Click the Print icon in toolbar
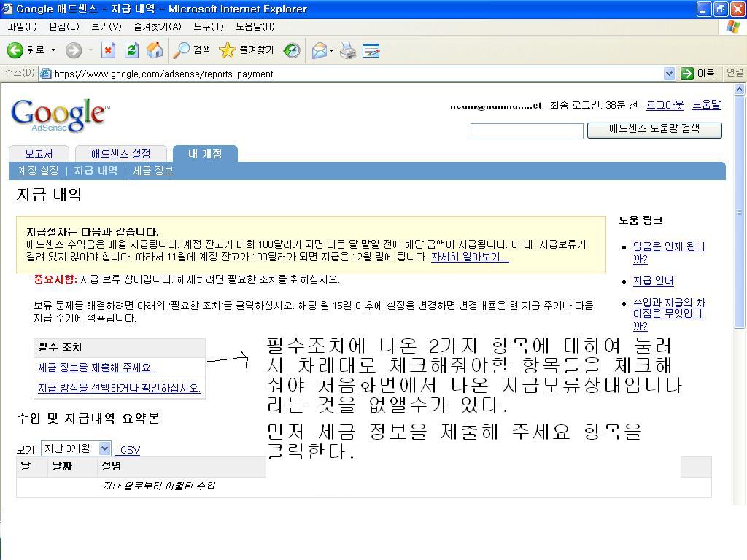 (348, 50)
